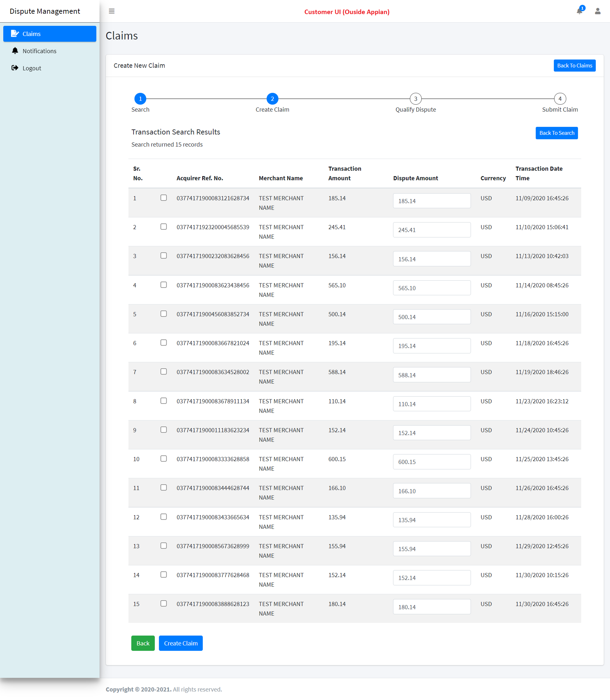Screen dimensions: 610x700
Task: Click Dispute Amount field in row 9
Action: click(432, 433)
